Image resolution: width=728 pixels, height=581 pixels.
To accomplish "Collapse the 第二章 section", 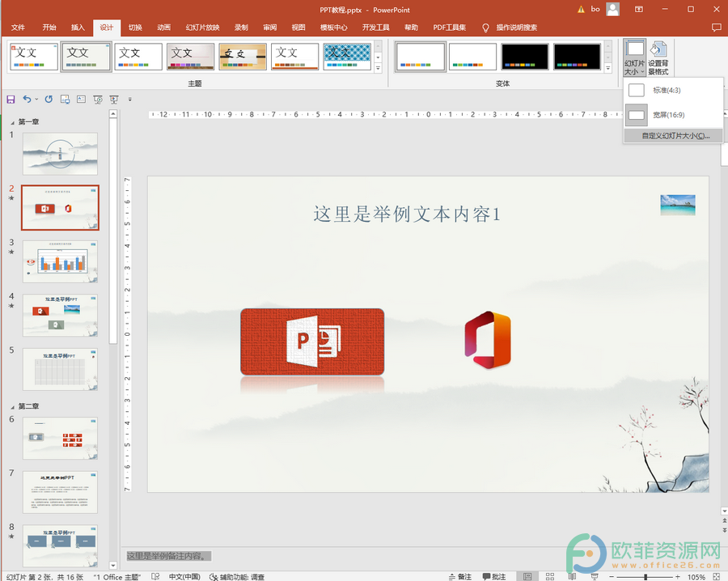I will 12,406.
